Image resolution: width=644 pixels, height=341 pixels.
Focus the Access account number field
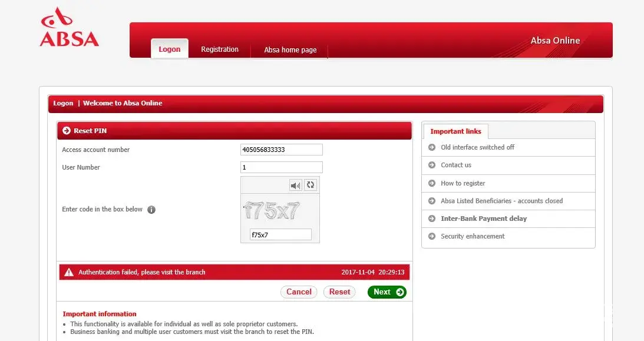coord(281,150)
